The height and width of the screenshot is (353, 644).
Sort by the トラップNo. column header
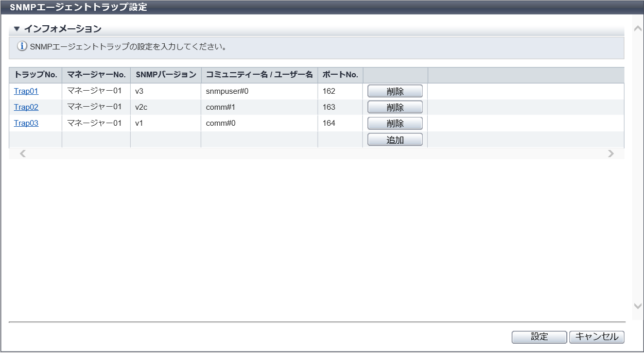point(36,75)
